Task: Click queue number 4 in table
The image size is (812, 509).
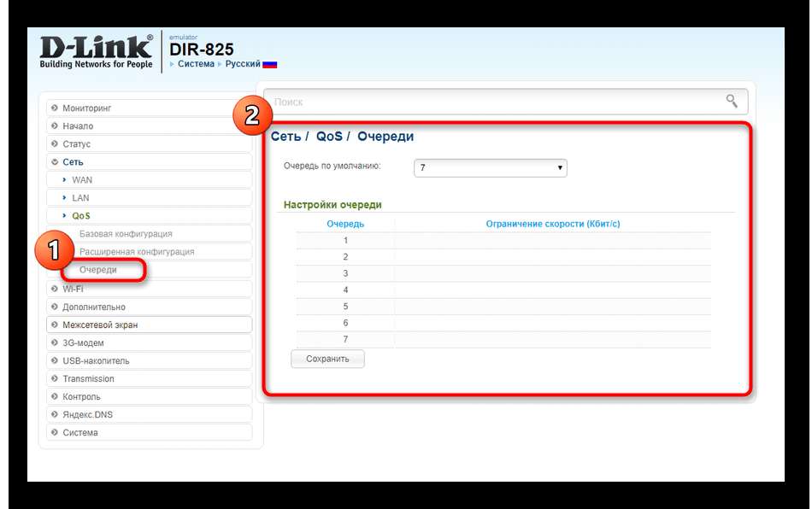Action: 345,290
